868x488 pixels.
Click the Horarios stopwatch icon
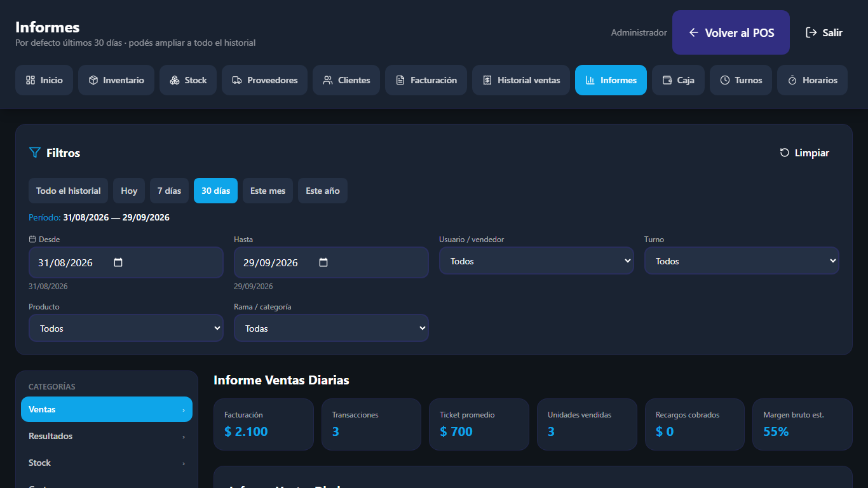click(792, 80)
